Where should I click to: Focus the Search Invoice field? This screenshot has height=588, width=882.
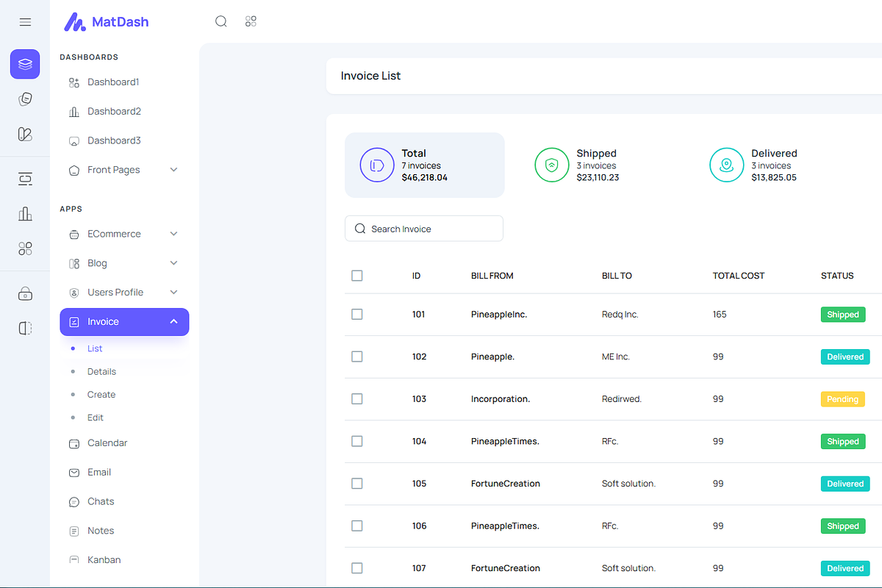(424, 229)
